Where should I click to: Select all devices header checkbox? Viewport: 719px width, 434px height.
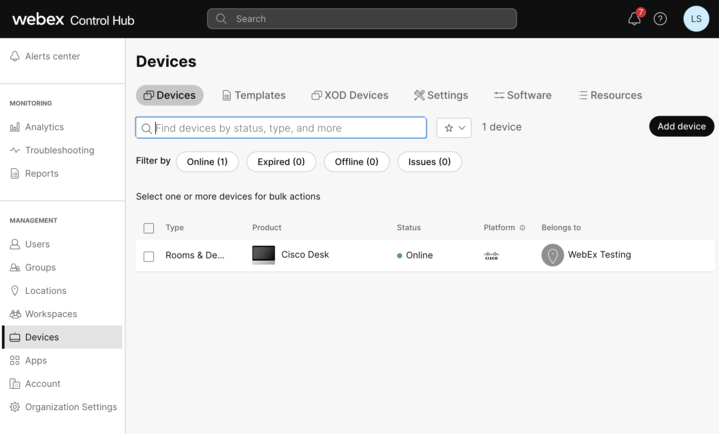coord(149,228)
